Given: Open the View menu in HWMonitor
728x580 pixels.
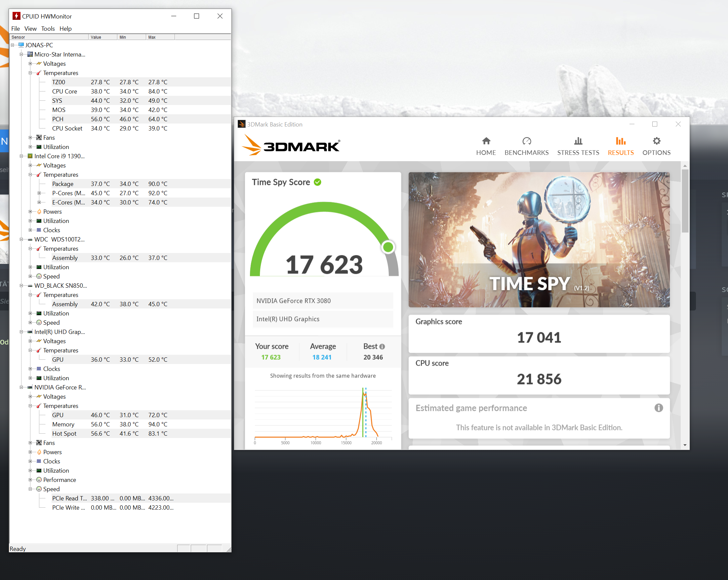Looking at the screenshot, I should pos(30,29).
